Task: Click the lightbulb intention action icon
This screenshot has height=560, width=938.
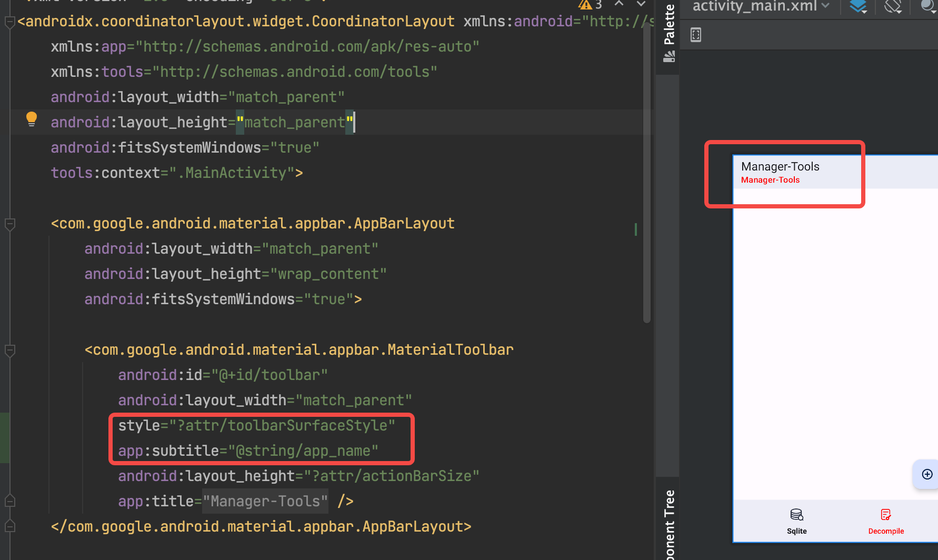Action: coord(32,119)
